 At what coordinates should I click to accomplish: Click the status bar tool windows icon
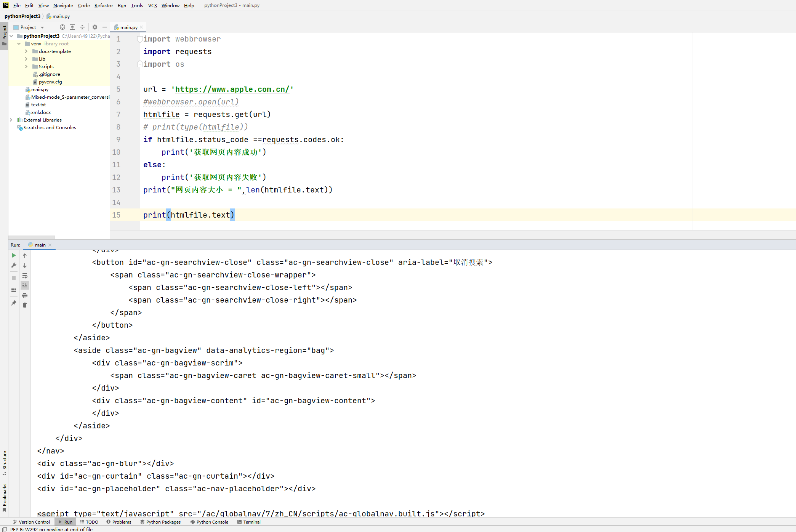(x=4, y=529)
